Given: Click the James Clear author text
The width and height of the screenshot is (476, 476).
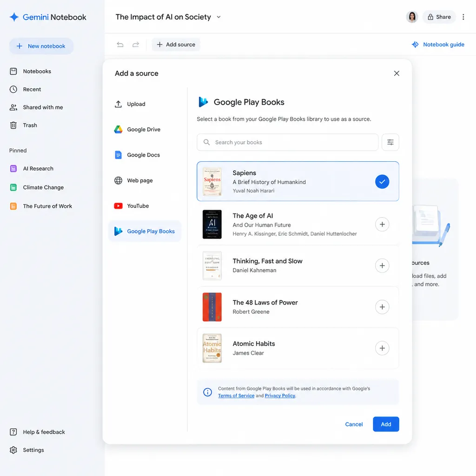Looking at the screenshot, I should 248,353.
